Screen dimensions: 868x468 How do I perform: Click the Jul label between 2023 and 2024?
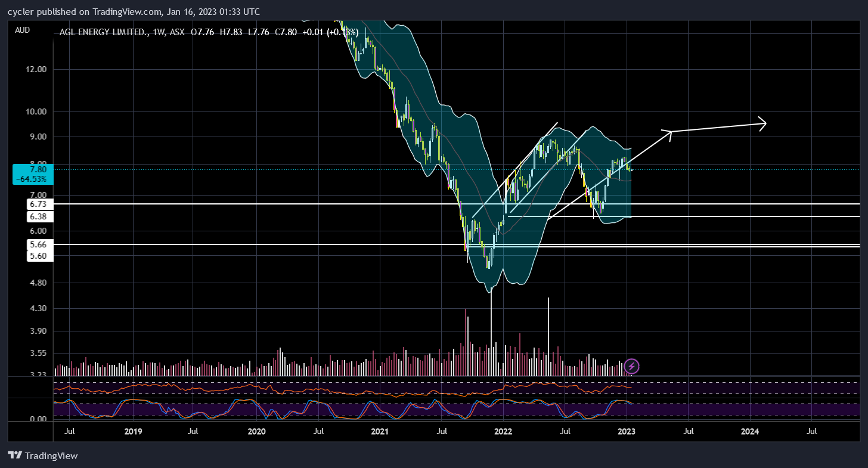pyautogui.click(x=688, y=430)
